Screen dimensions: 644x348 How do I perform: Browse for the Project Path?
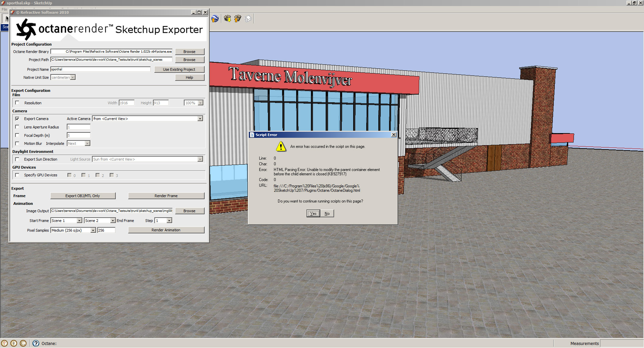tap(190, 60)
